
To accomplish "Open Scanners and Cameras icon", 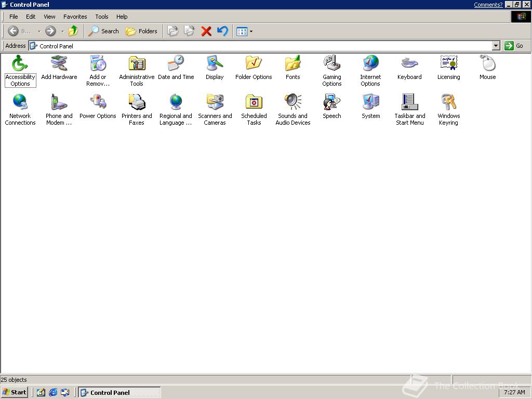I will pyautogui.click(x=215, y=102).
